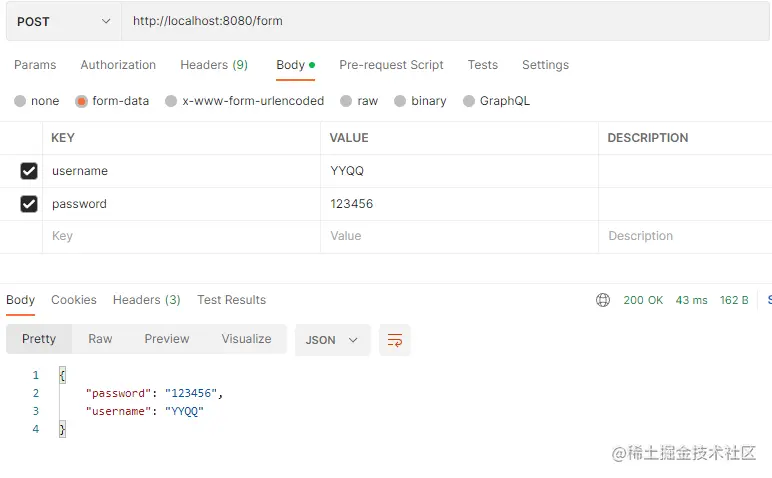The height and width of the screenshot is (478, 772).
Task: Open the Pre-request Script tab
Action: 391,65
